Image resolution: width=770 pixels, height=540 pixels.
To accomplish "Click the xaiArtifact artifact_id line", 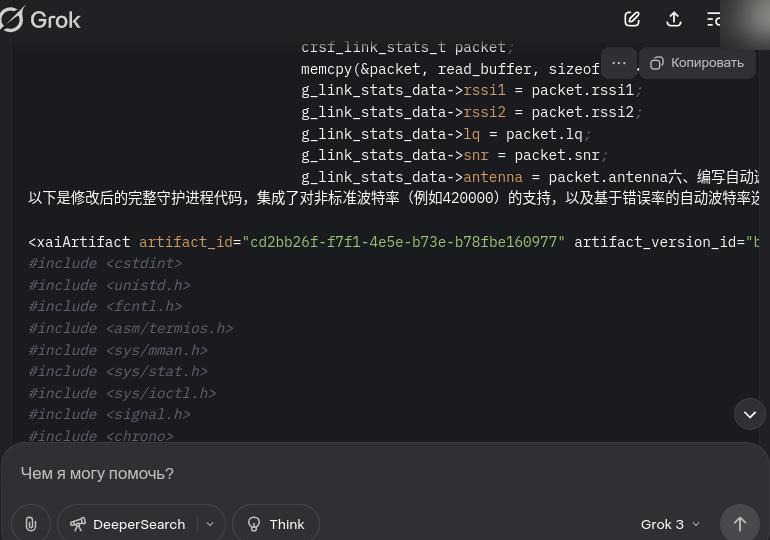I will 394,242.
